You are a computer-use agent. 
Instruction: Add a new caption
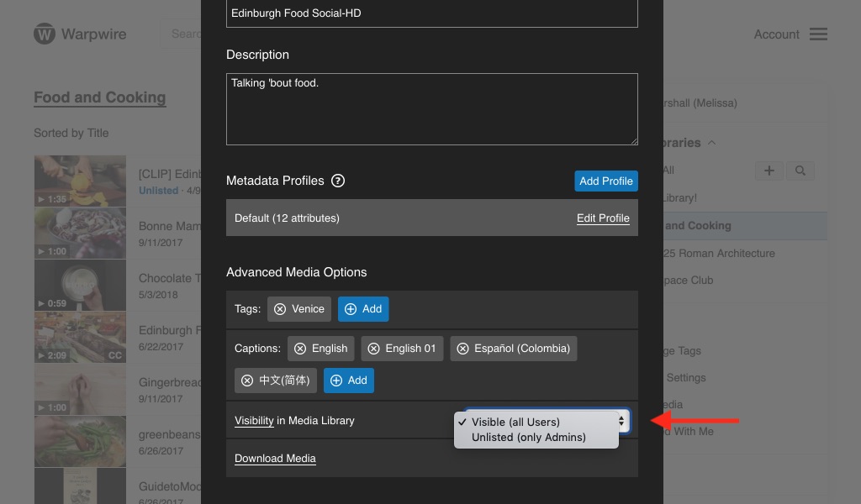(349, 381)
